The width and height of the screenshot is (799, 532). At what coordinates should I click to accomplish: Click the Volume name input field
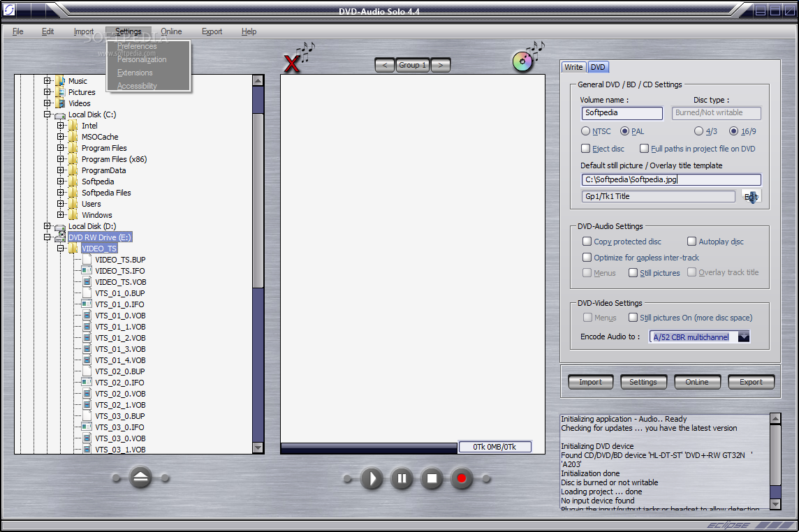pyautogui.click(x=622, y=113)
